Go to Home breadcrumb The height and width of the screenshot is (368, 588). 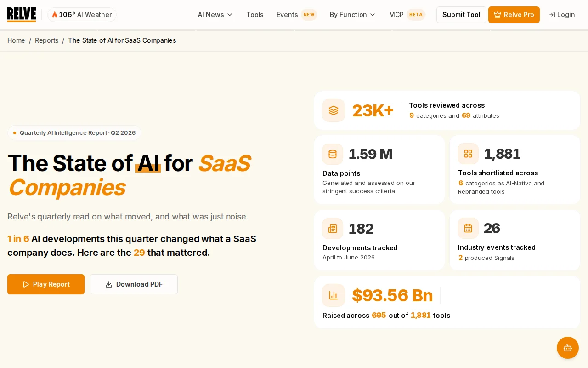16,40
